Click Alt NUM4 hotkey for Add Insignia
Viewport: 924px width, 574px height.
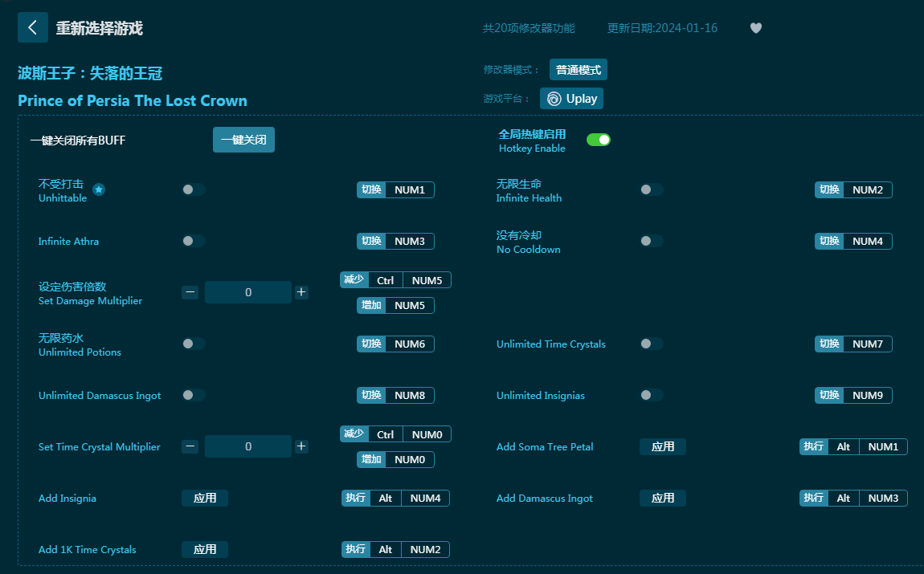395,498
